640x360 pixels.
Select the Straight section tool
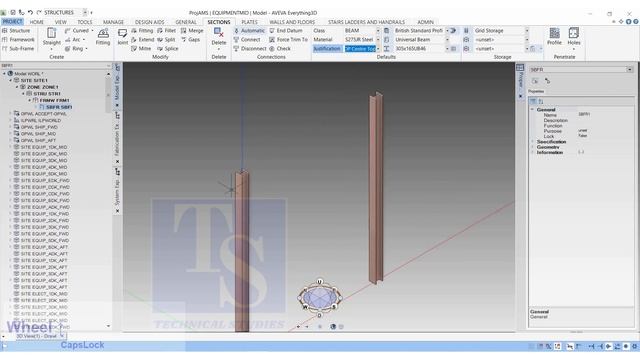51,37
